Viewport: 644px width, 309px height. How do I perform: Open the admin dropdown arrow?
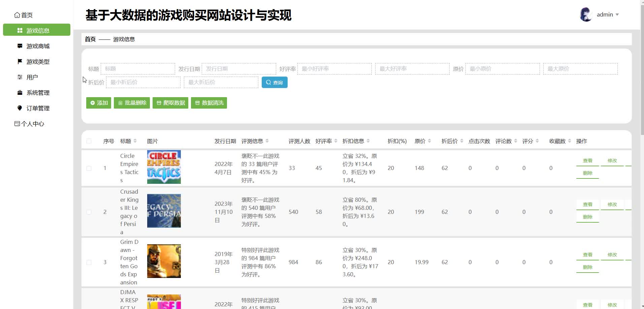617,15
